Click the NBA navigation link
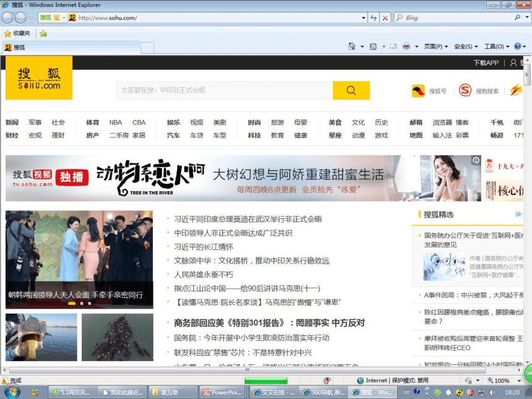 click(x=115, y=122)
